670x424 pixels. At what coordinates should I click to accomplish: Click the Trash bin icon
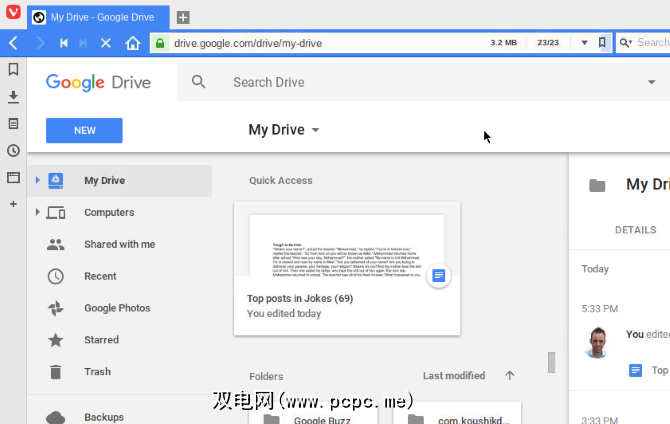(56, 372)
